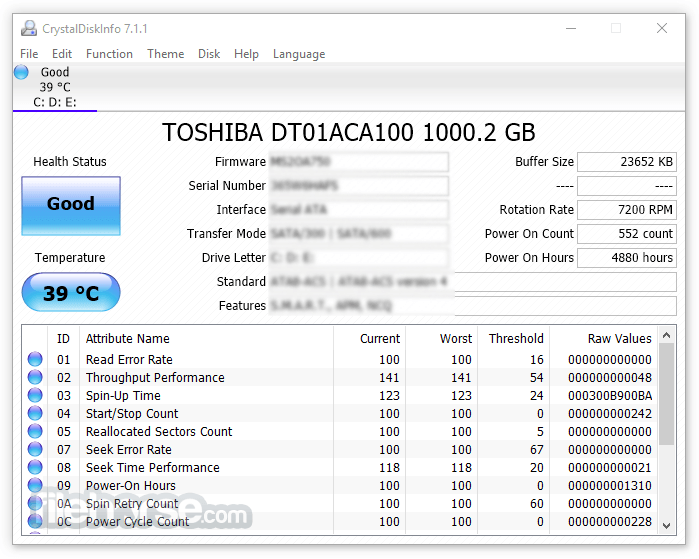The width and height of the screenshot is (699, 559).
Task: Select the Start/Stop Count attribute name
Action: pos(132,414)
